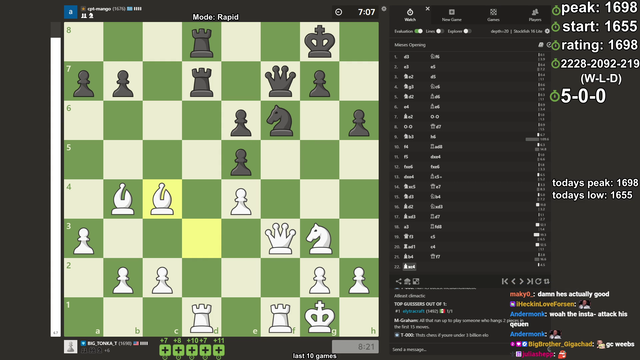Viewport: 640px width, 360px height.
Task: Select the black rook on d8
Action: click(202, 41)
